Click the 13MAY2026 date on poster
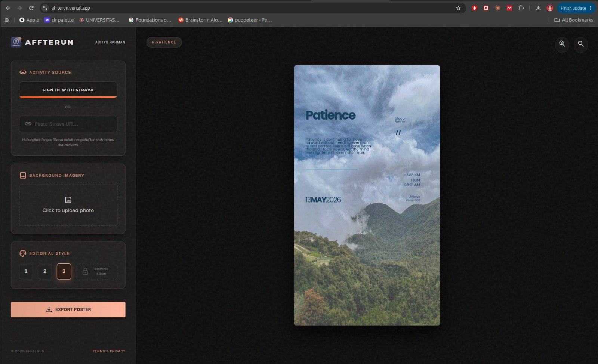 click(x=323, y=200)
